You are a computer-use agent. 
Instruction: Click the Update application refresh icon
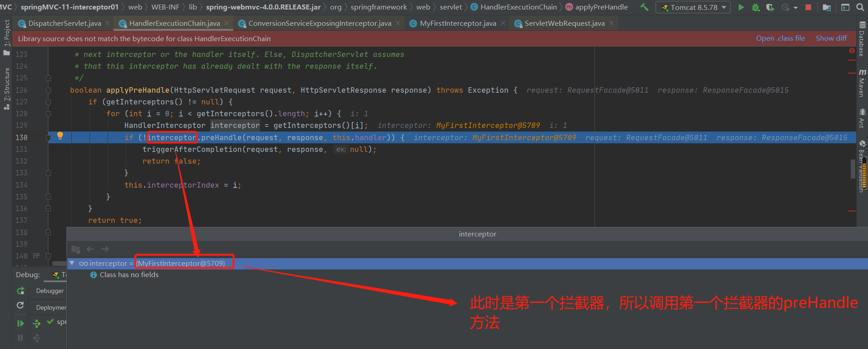click(x=20, y=305)
